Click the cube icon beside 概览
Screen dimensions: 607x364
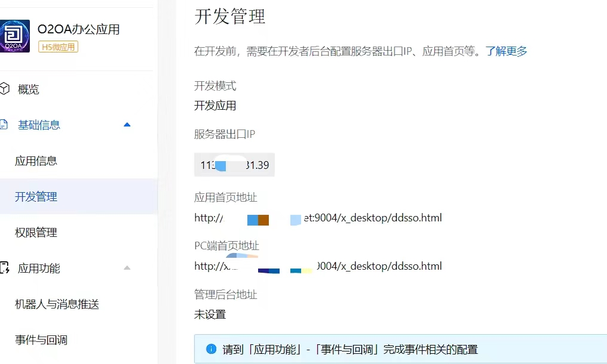(4, 88)
